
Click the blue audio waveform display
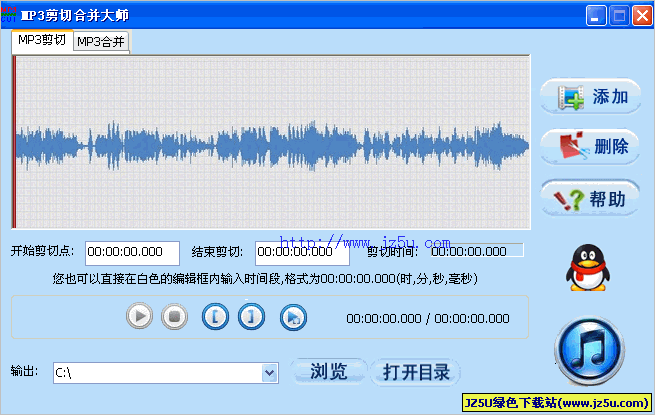272,142
